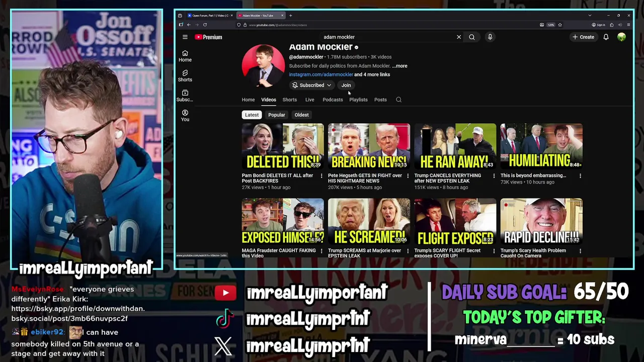This screenshot has height=362, width=644.
Task: Click the browser address bar URL
Action: [278, 25]
